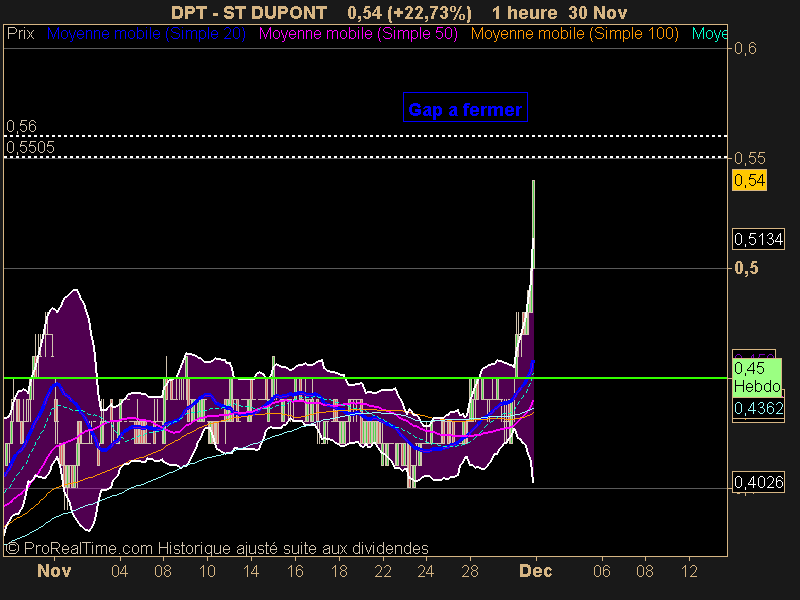Click the 0,55 price axis label
The width and height of the screenshot is (800, 600).
coord(749,158)
